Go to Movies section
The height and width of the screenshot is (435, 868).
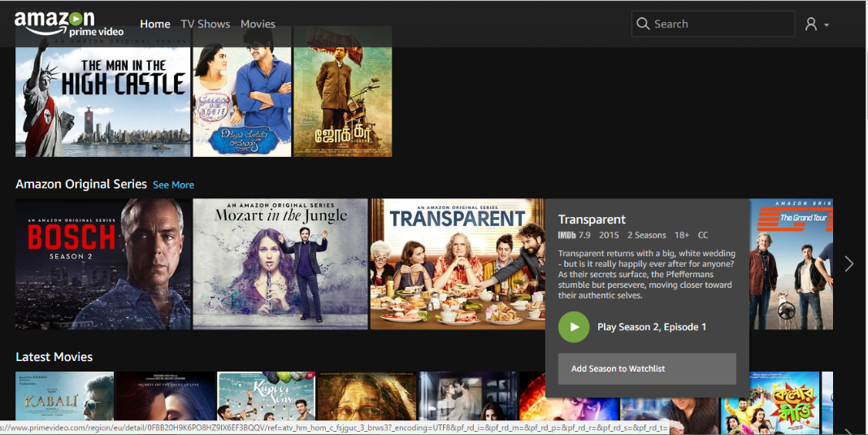click(x=258, y=24)
